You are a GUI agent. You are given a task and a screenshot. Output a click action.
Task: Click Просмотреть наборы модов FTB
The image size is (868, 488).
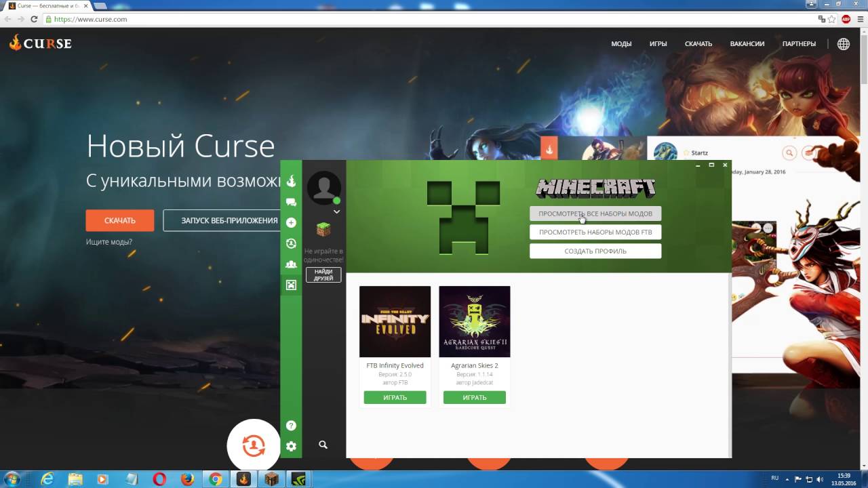pos(595,232)
